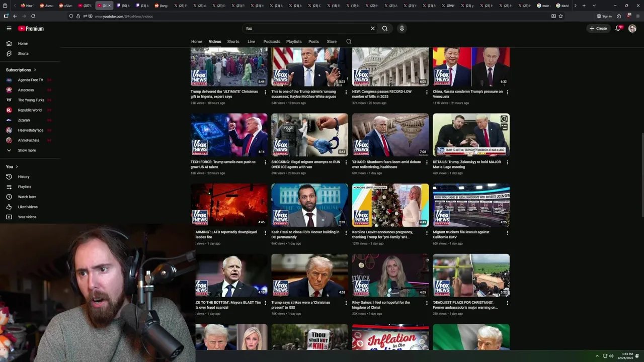Click the Create button

598,29
